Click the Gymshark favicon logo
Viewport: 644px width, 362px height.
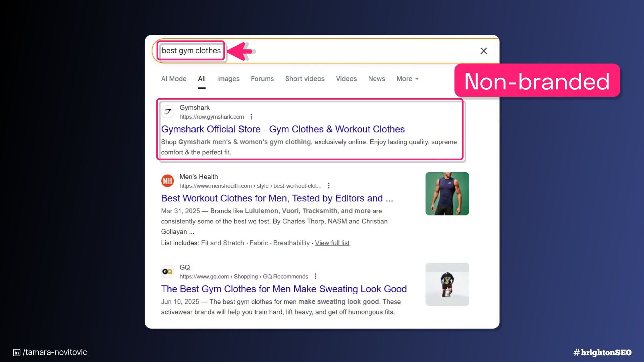(x=167, y=112)
